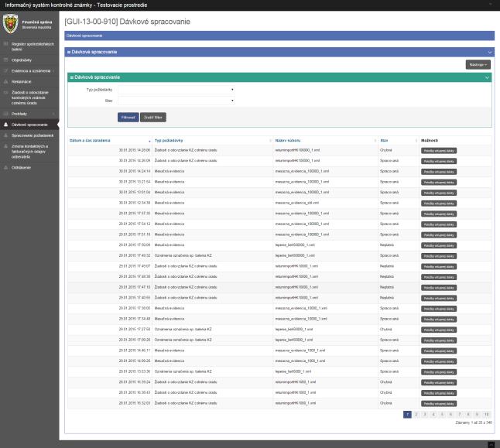500x448 pixels.
Task: Open the Reklamácie menu item
Action: (x=29, y=81)
